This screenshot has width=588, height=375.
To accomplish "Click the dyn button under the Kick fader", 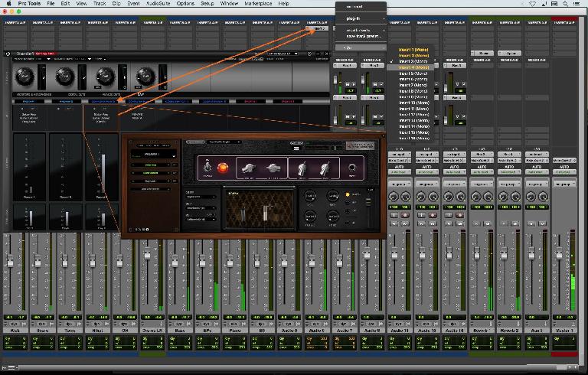I will pos(15,324).
